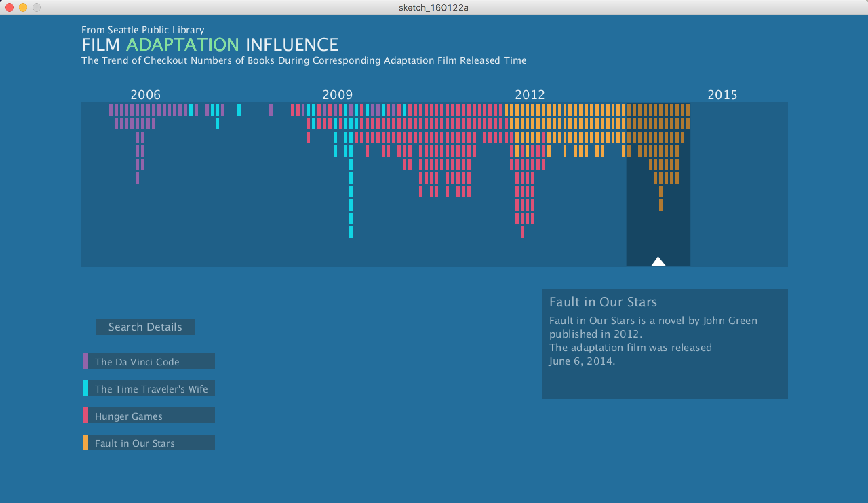Click the 2009 year label
868x503 pixels.
[x=337, y=95]
